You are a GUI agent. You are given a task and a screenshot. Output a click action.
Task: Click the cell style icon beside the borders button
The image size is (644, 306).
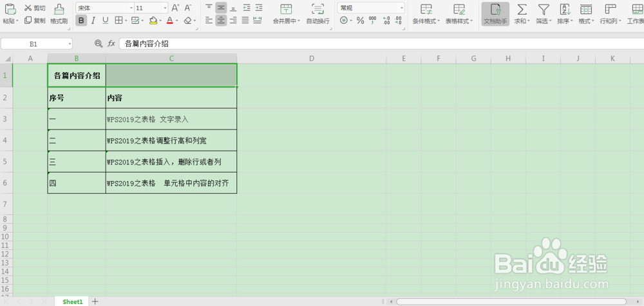[x=135, y=21]
